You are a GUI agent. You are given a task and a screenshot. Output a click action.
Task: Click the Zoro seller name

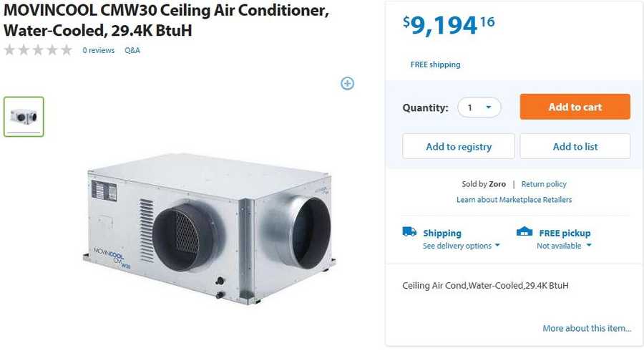(497, 184)
